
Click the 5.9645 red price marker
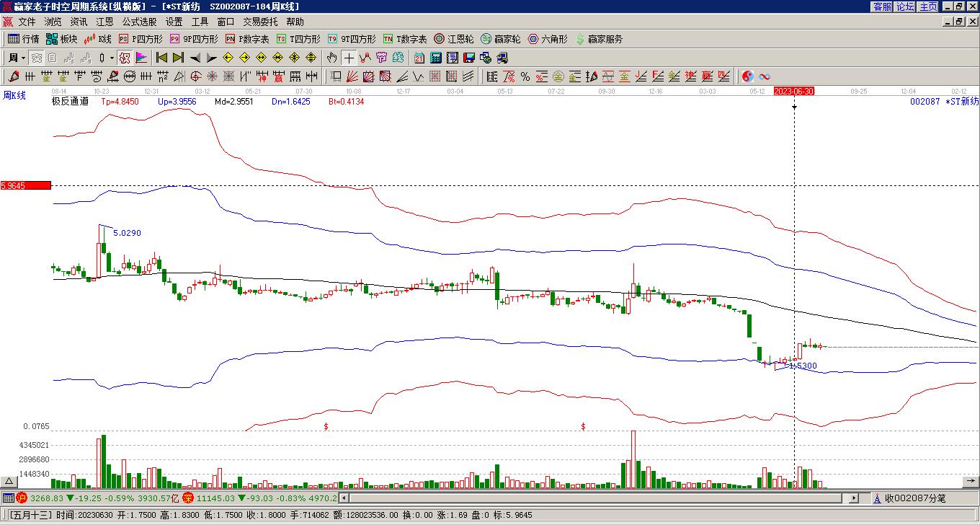pos(26,185)
